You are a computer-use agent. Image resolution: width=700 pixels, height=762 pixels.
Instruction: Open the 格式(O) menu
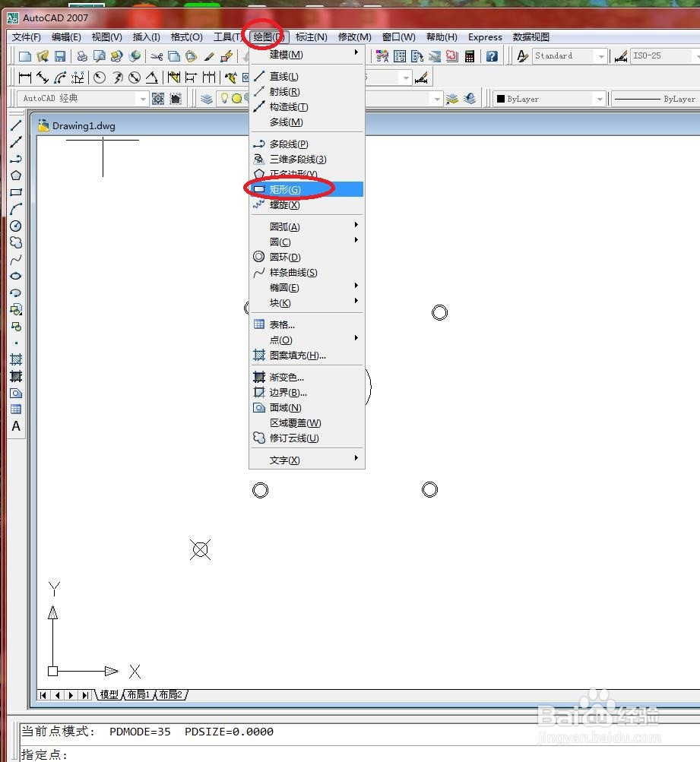coord(187,37)
